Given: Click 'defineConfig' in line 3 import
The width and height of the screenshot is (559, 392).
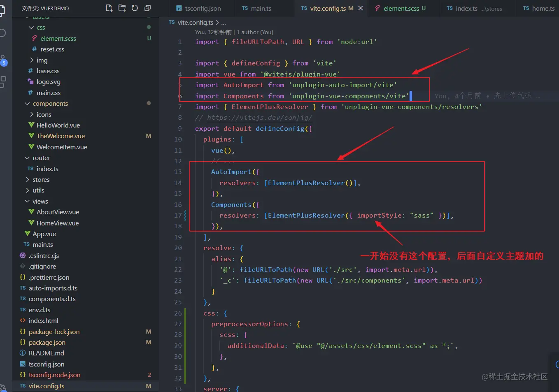Looking at the screenshot, I should pos(256,63).
